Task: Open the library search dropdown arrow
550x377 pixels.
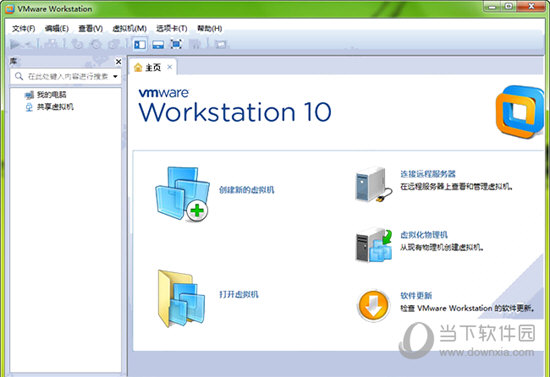Action: 115,76
